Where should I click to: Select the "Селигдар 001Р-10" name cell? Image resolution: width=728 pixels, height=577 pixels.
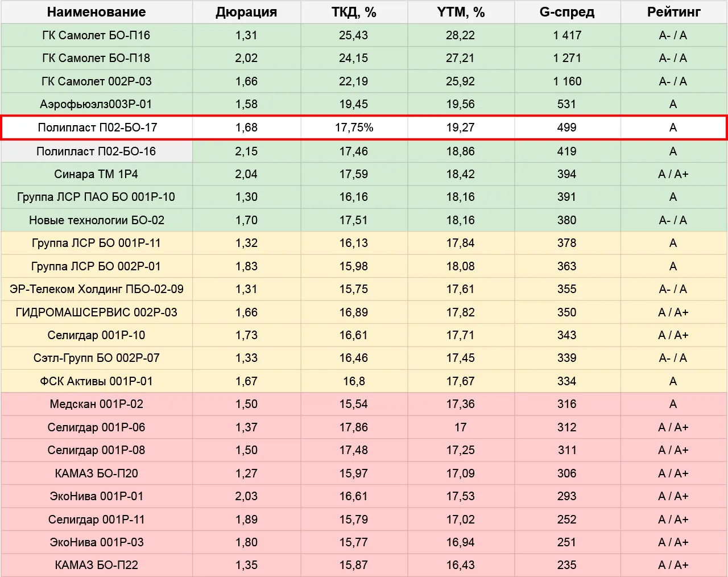click(96, 335)
